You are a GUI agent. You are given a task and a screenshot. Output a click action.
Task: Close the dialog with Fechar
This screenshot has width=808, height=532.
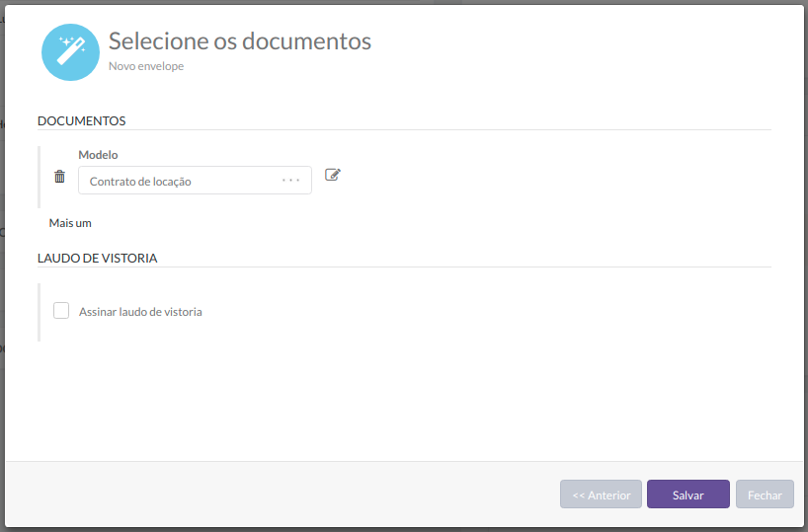[765, 494]
